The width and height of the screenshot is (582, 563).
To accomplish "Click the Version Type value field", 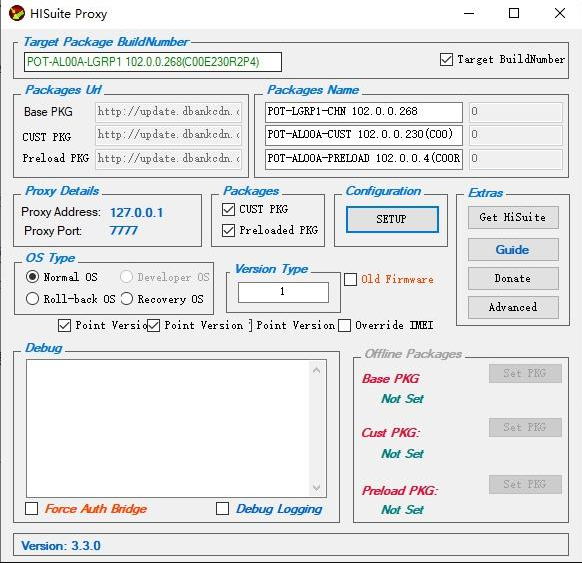I will point(283,292).
